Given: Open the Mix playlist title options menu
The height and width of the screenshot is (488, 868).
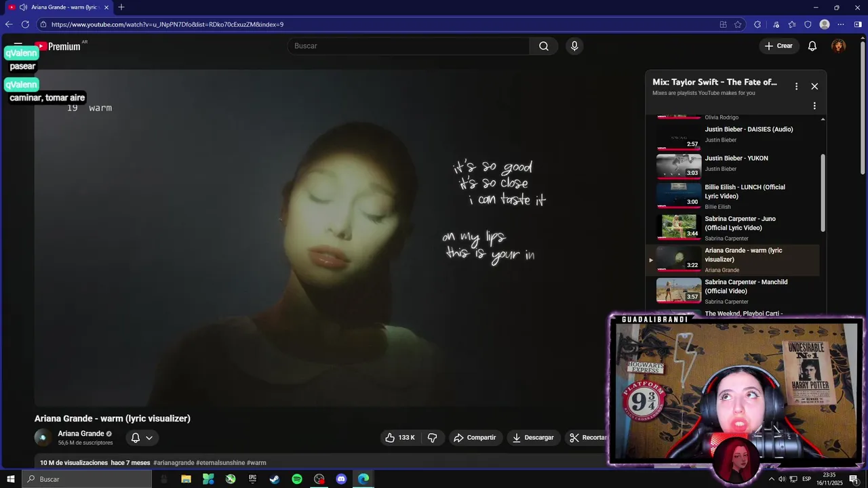Looking at the screenshot, I should [x=796, y=86].
